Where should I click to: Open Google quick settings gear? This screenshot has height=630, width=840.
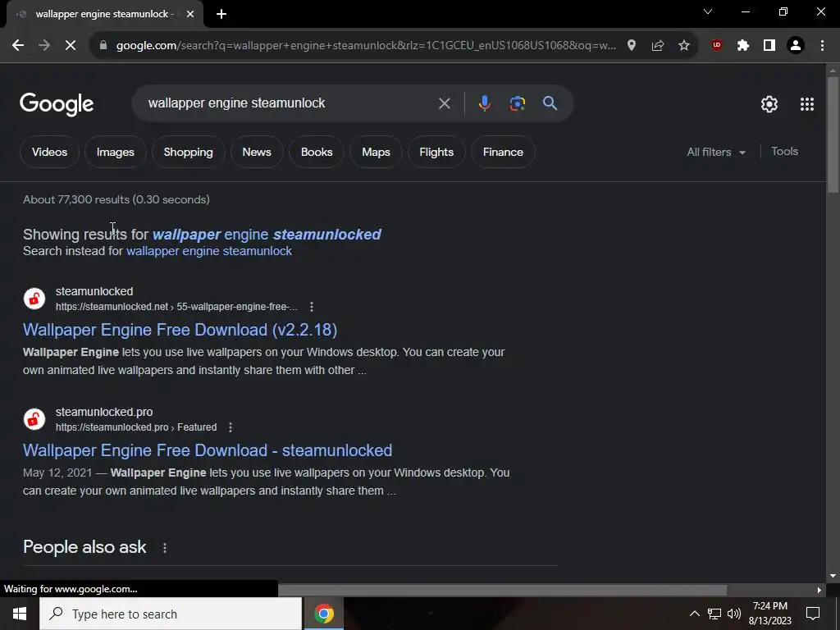click(x=769, y=104)
